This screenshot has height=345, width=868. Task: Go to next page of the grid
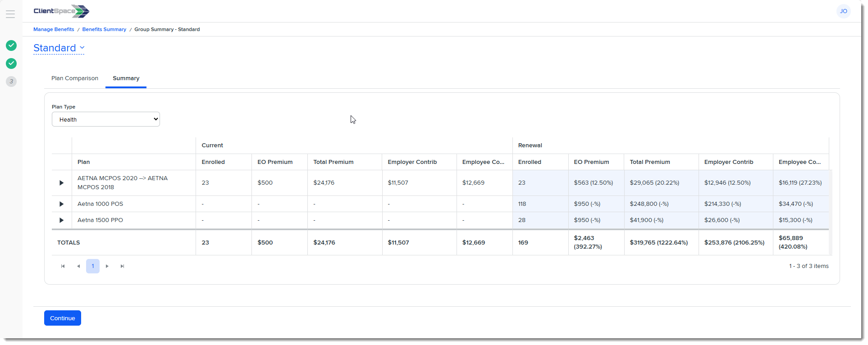(107, 266)
